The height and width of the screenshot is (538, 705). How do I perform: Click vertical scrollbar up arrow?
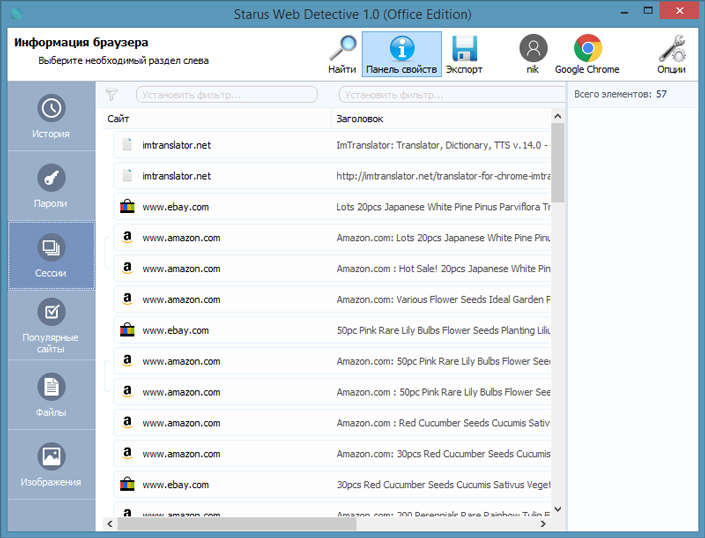[x=558, y=116]
